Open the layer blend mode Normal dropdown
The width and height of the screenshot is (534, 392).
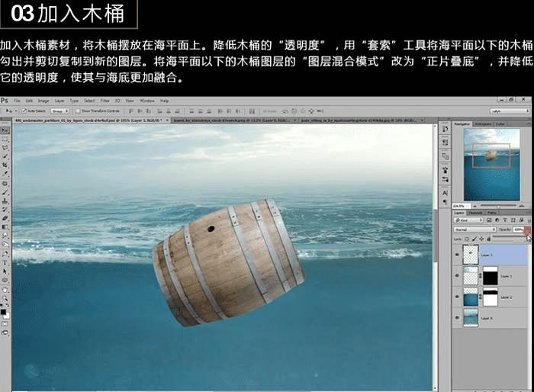(474, 230)
